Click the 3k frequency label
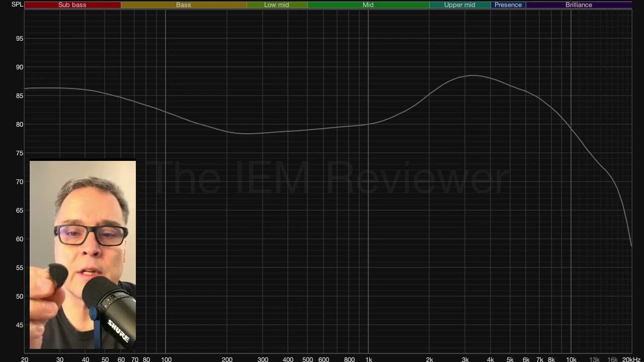 465,359
